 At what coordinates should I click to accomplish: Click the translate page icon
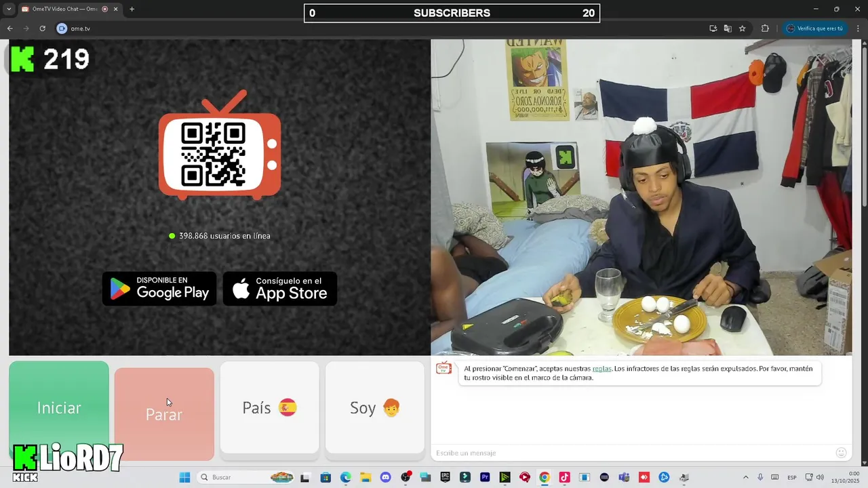pos(728,28)
